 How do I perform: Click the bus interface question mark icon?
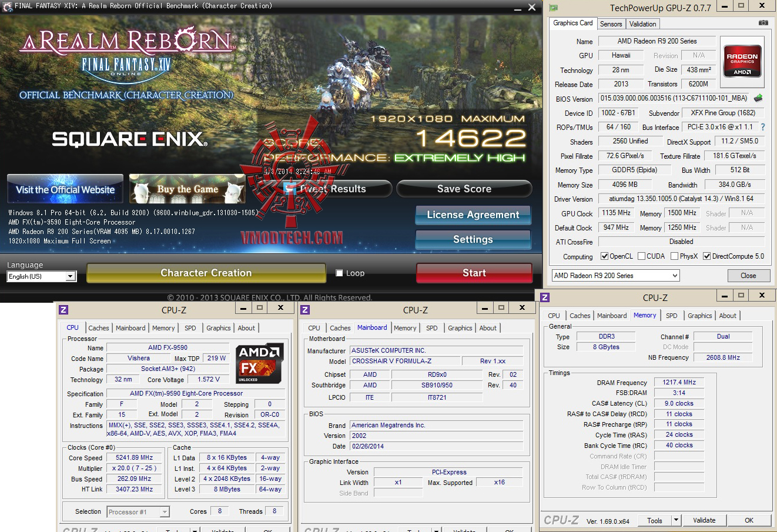tap(763, 127)
